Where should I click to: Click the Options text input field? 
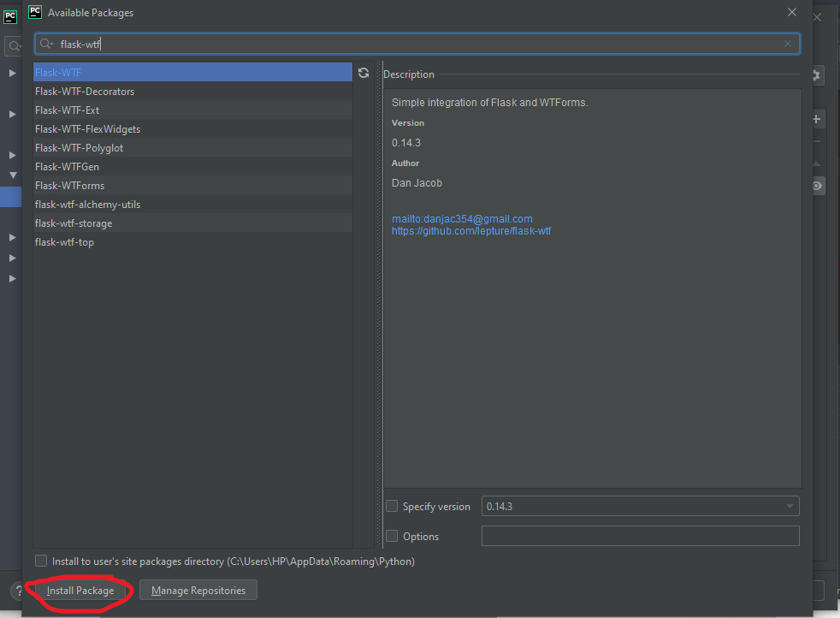click(640, 536)
